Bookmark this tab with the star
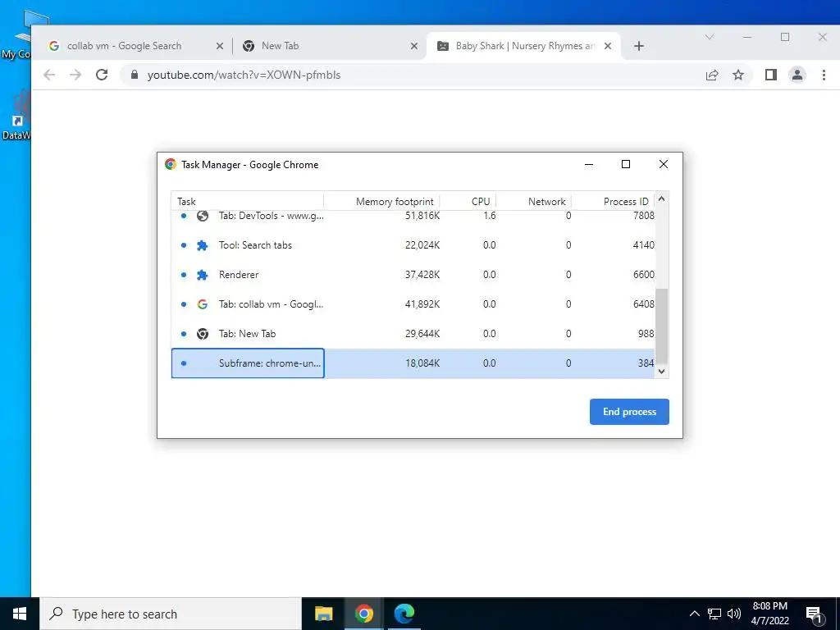The width and height of the screenshot is (840, 630). point(738,75)
